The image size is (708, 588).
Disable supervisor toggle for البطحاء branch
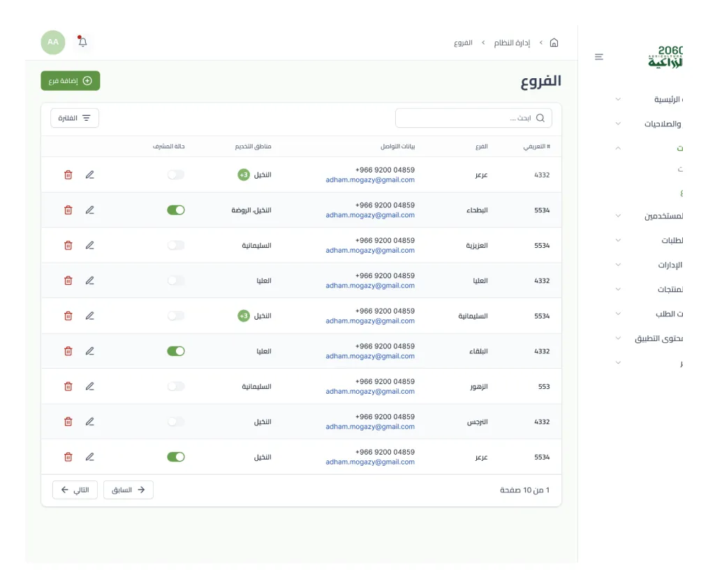tap(176, 210)
